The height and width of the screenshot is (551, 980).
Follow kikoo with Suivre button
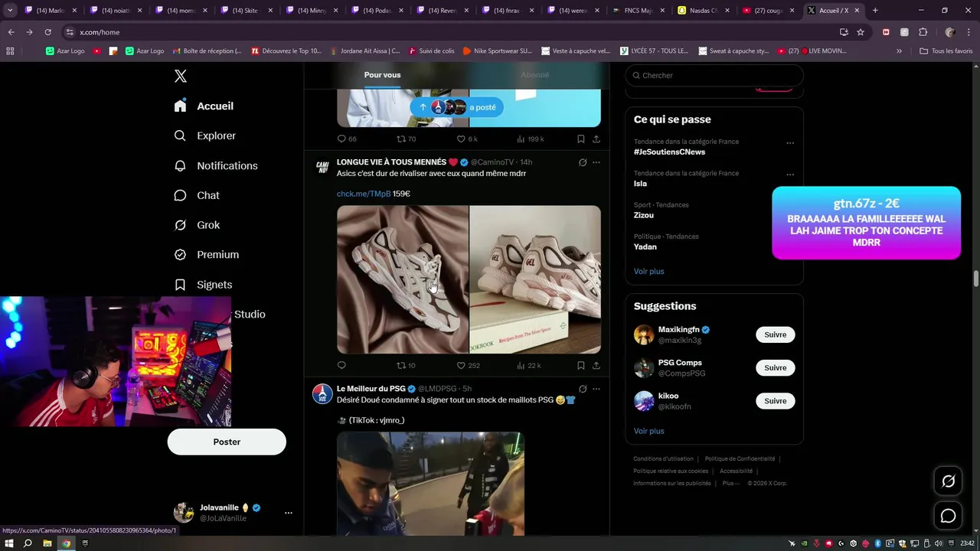775,401
